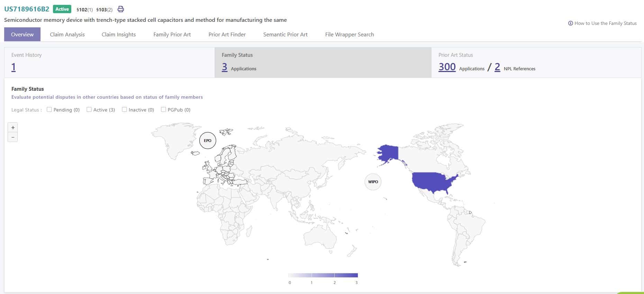
Task: Check the Inactive (0) checkbox
Action: [x=124, y=109]
